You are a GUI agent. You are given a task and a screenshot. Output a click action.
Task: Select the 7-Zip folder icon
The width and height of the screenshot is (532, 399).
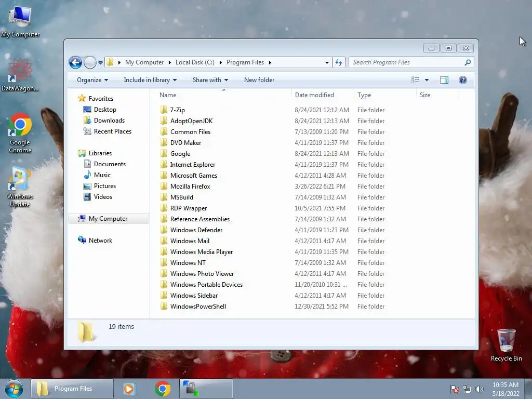coord(164,110)
